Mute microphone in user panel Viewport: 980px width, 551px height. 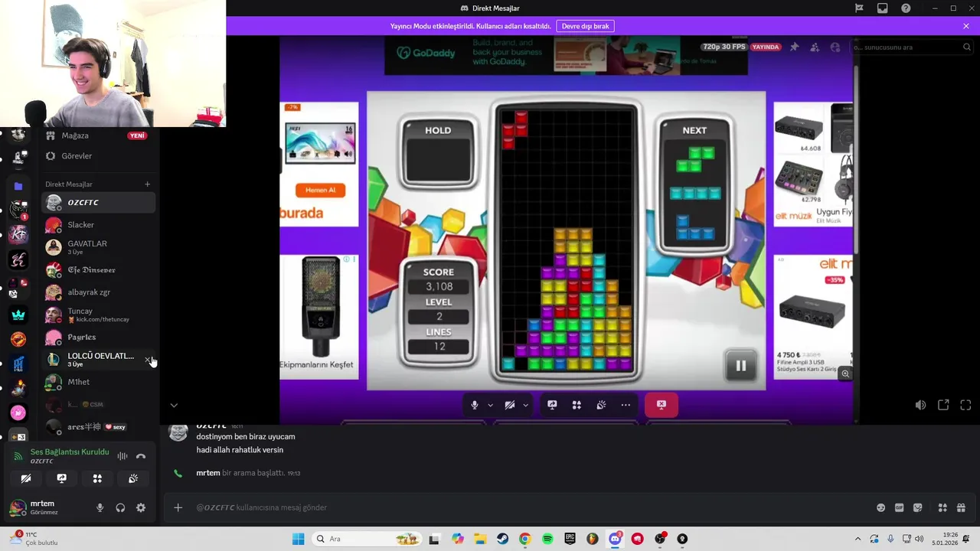point(100,507)
